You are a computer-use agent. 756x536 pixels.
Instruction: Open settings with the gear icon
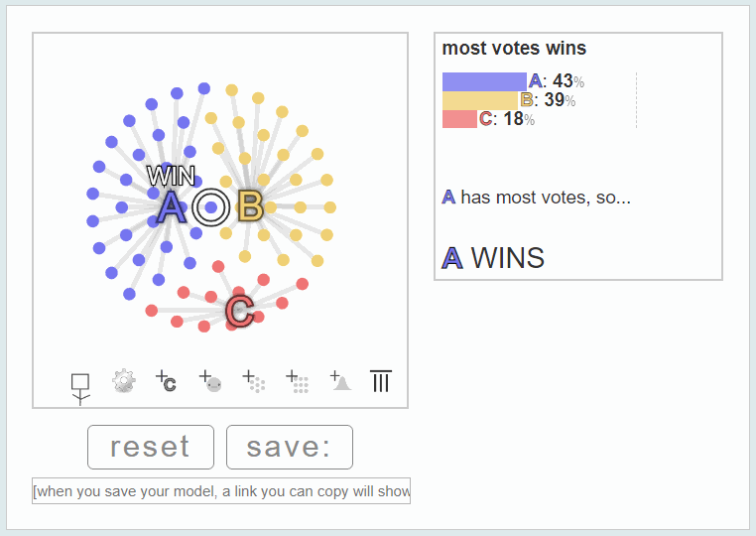point(124,381)
